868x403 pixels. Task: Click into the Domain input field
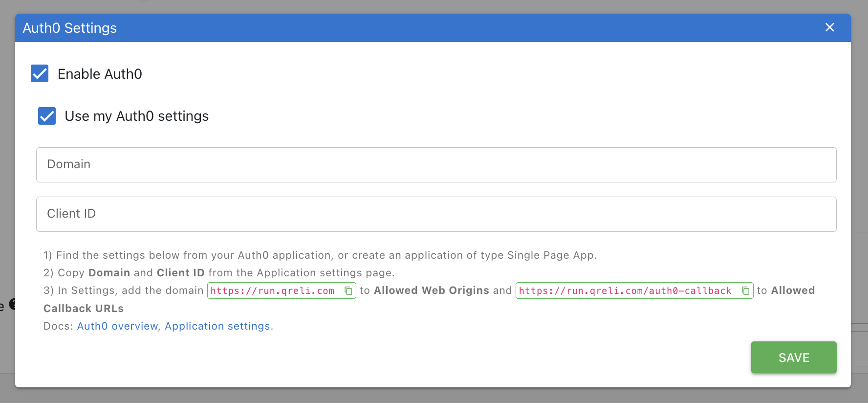tap(436, 165)
